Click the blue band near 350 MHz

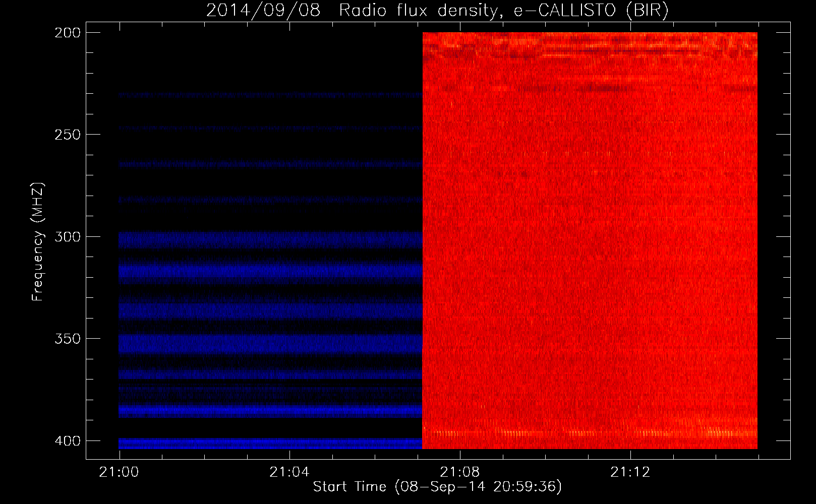270,344
